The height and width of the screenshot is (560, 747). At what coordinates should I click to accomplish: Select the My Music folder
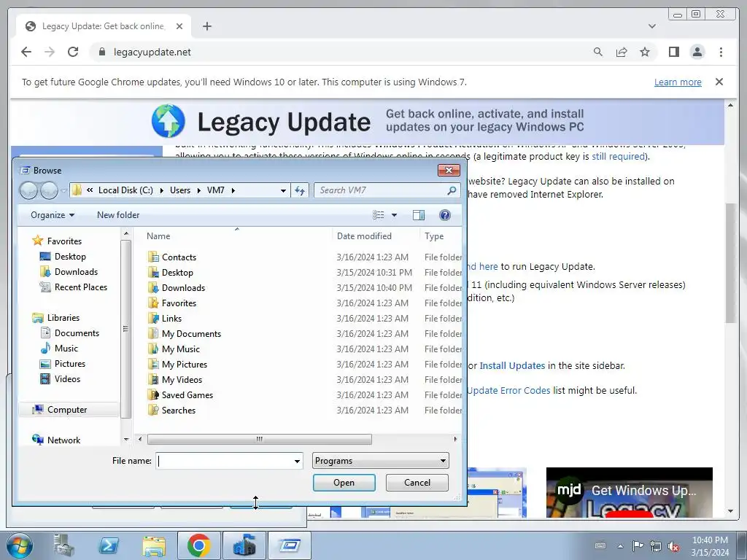point(181,349)
